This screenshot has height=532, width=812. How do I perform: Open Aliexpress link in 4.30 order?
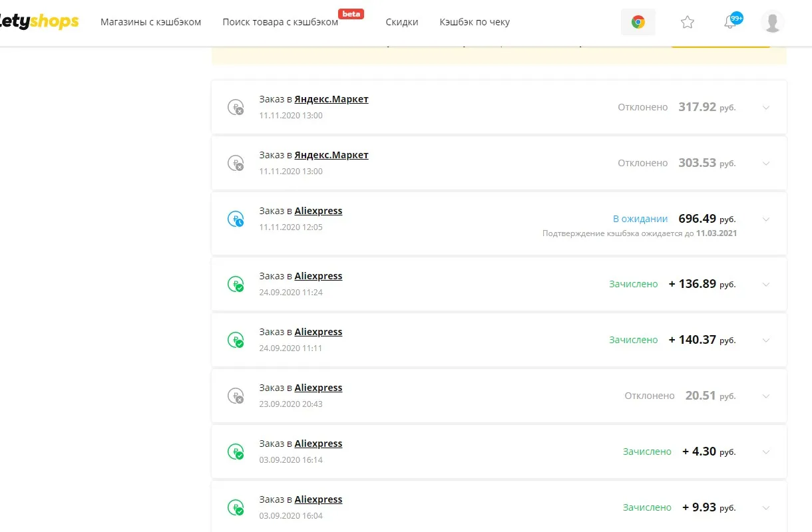pyautogui.click(x=318, y=444)
